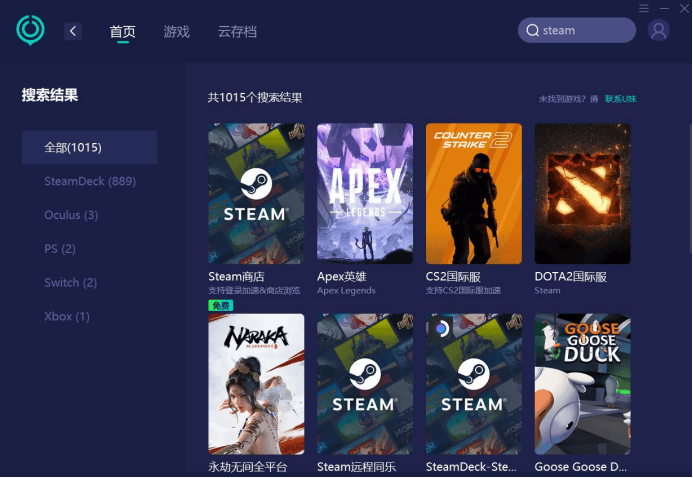Image resolution: width=693 pixels, height=478 pixels.
Task: Switch to the 游戏 tab
Action: point(176,31)
